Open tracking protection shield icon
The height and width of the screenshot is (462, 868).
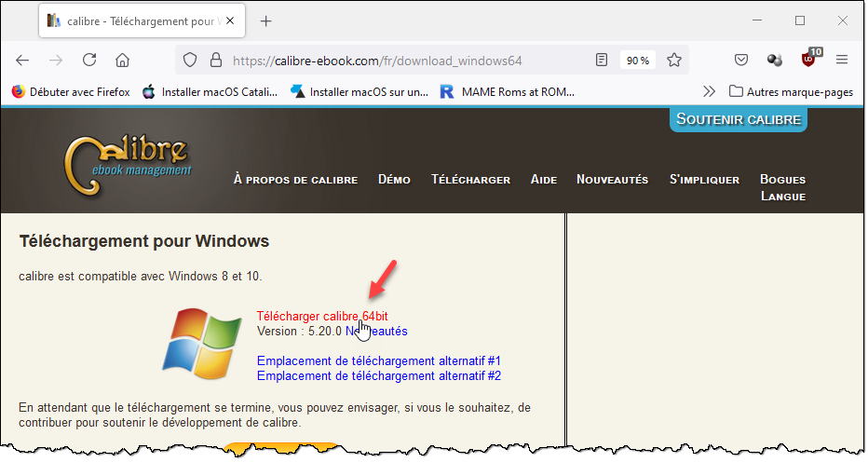point(190,60)
